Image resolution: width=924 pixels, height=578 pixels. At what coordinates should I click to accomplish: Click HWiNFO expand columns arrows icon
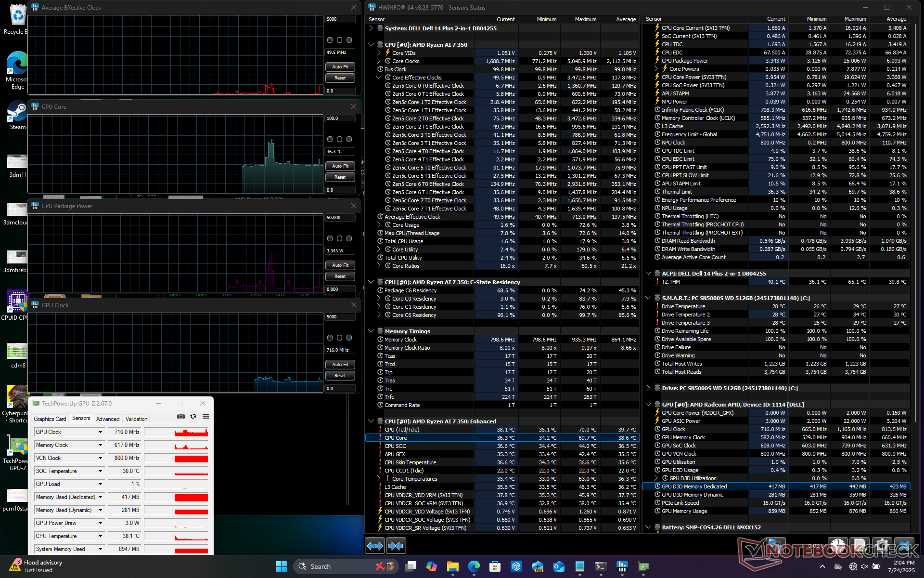coord(375,546)
